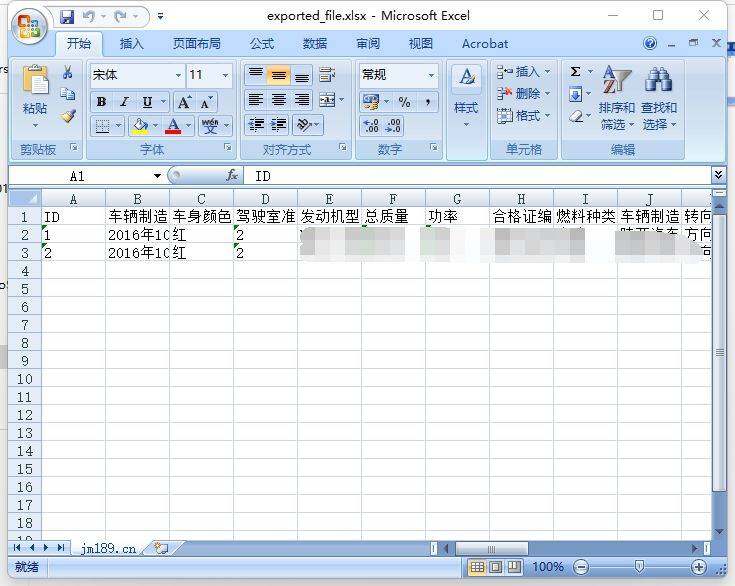Decrease indent
This screenshot has height=586, width=735.
pyautogui.click(x=256, y=125)
